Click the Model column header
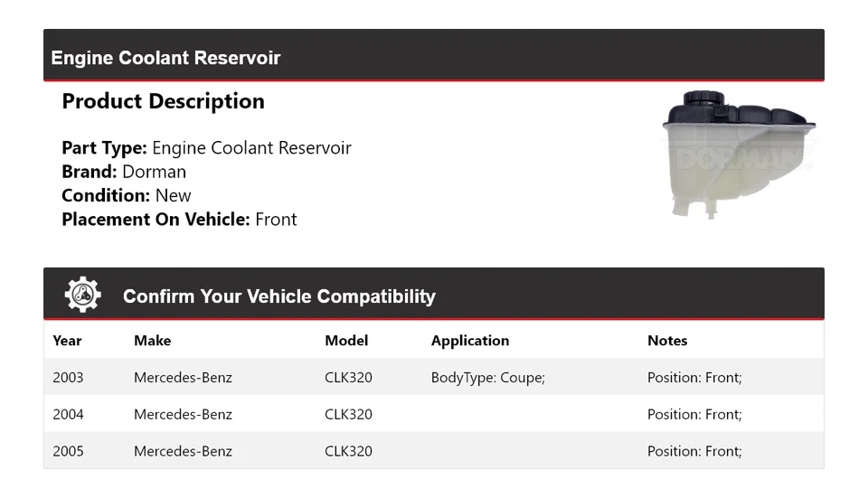868x498 pixels. (x=346, y=341)
